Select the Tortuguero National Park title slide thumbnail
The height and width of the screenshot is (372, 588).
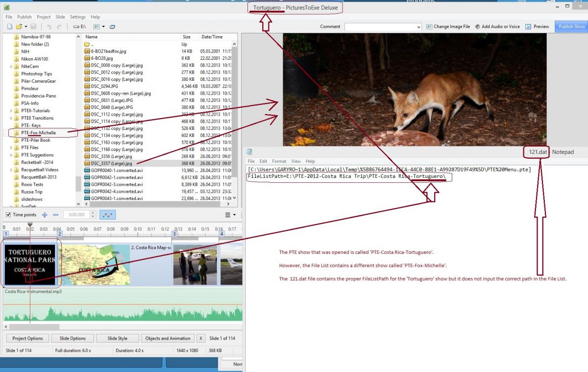click(x=30, y=265)
